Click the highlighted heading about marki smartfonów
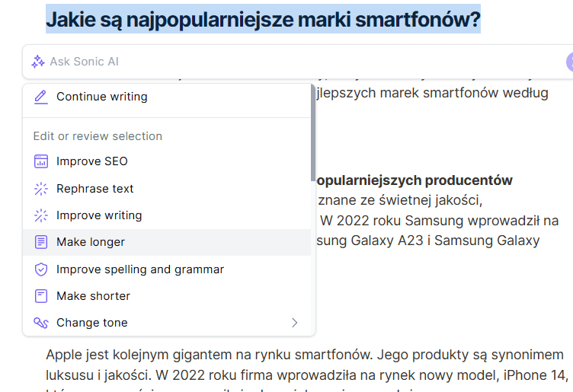573x392 pixels. pos(263,18)
